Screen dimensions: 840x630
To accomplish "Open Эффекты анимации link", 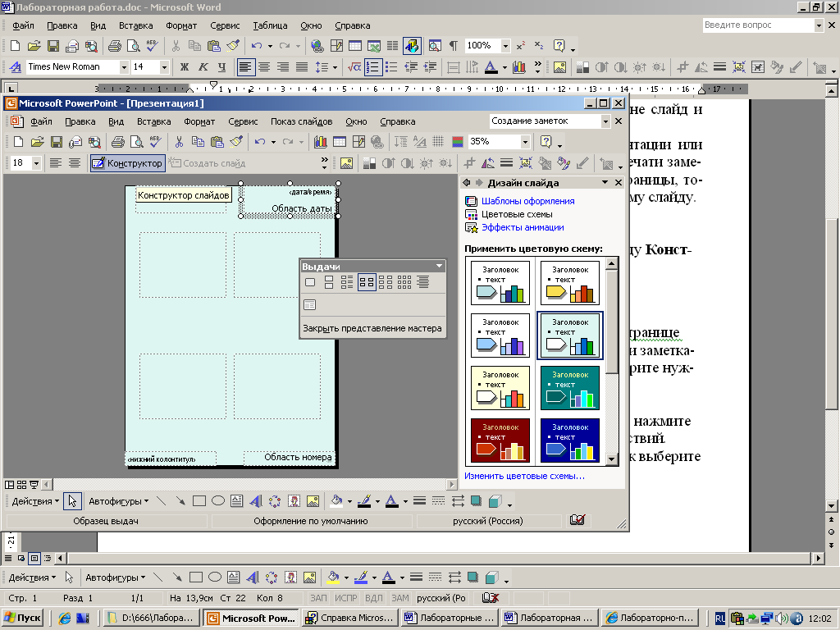I will [x=523, y=227].
